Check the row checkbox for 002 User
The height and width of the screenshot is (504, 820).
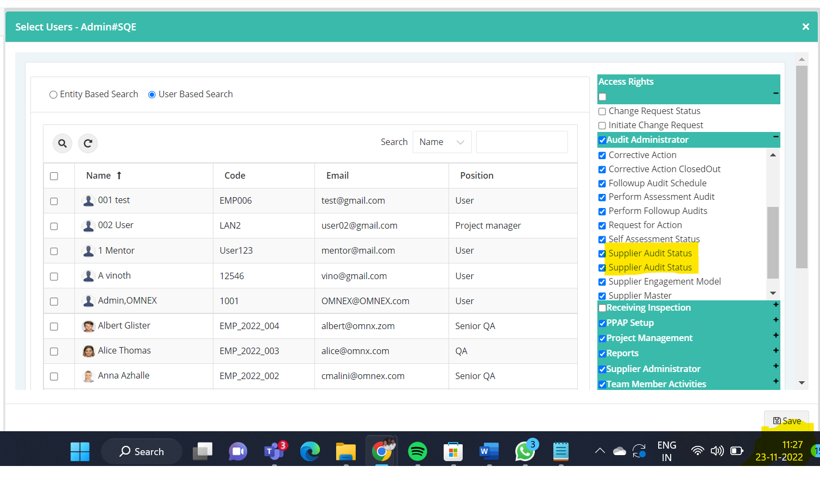click(54, 226)
